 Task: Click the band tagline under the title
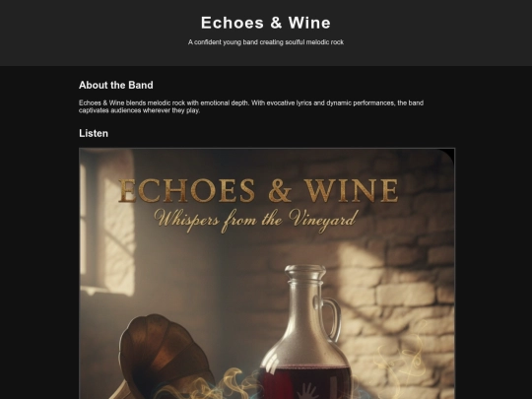click(266, 42)
